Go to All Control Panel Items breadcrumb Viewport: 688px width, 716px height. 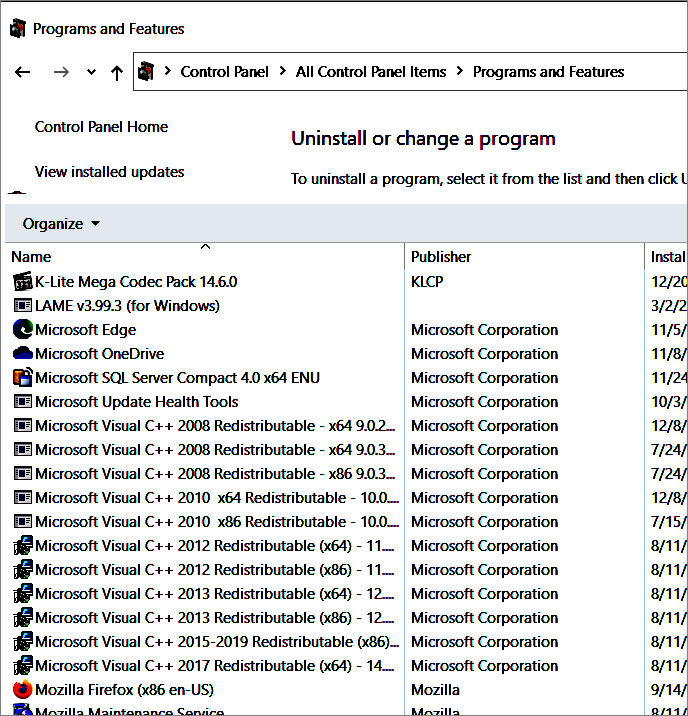(371, 72)
